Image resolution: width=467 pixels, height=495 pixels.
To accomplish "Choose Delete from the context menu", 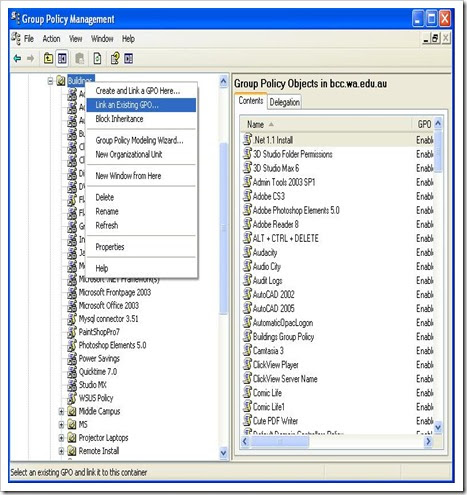I will tap(141, 197).
